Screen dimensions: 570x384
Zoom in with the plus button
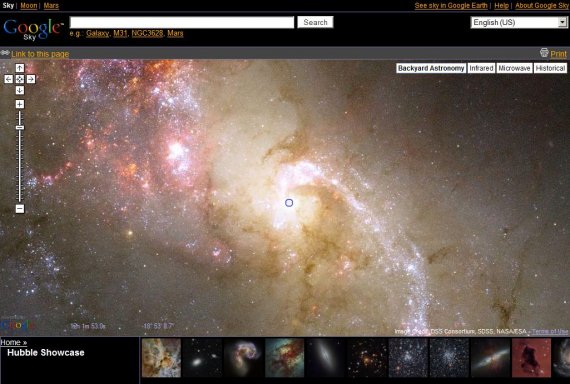tap(20, 104)
